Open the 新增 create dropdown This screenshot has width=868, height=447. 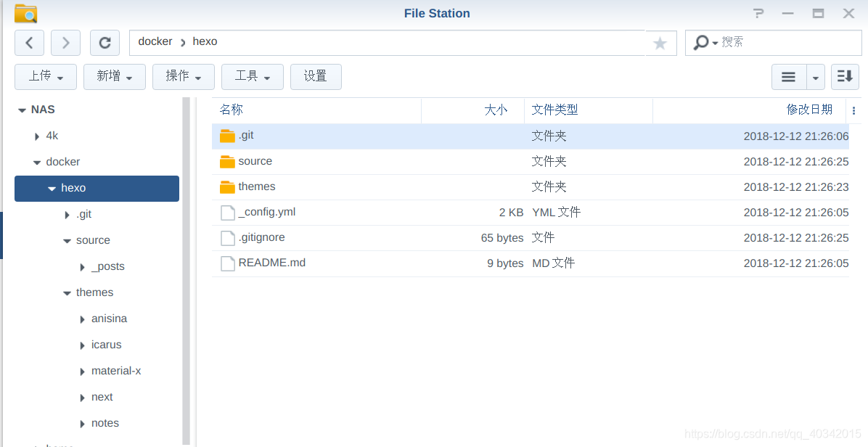tap(115, 77)
